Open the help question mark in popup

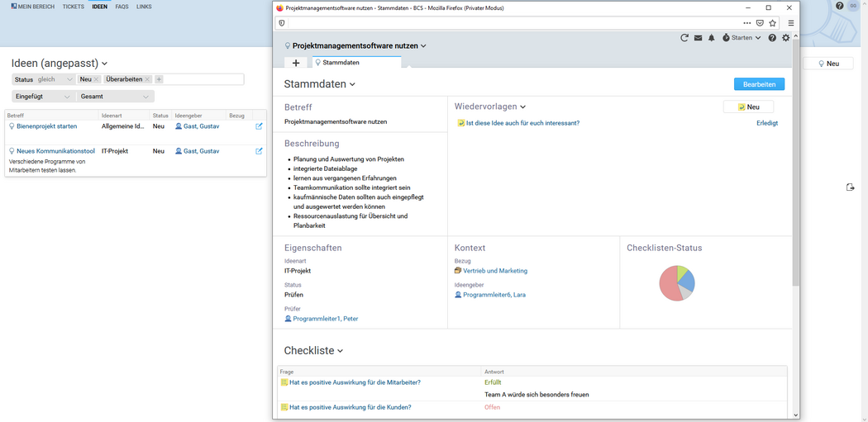click(772, 38)
